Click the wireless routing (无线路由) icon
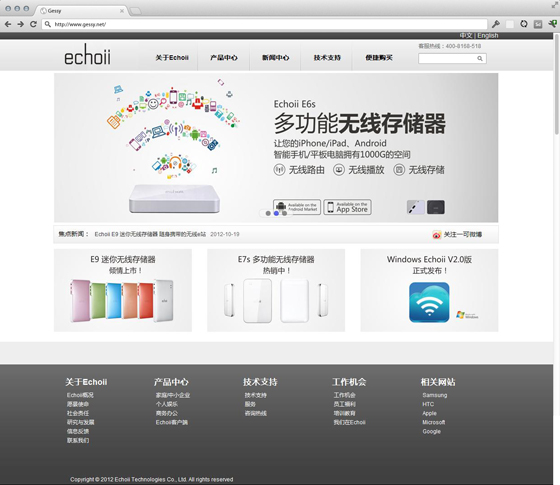This screenshot has width=560, height=485. (x=279, y=170)
